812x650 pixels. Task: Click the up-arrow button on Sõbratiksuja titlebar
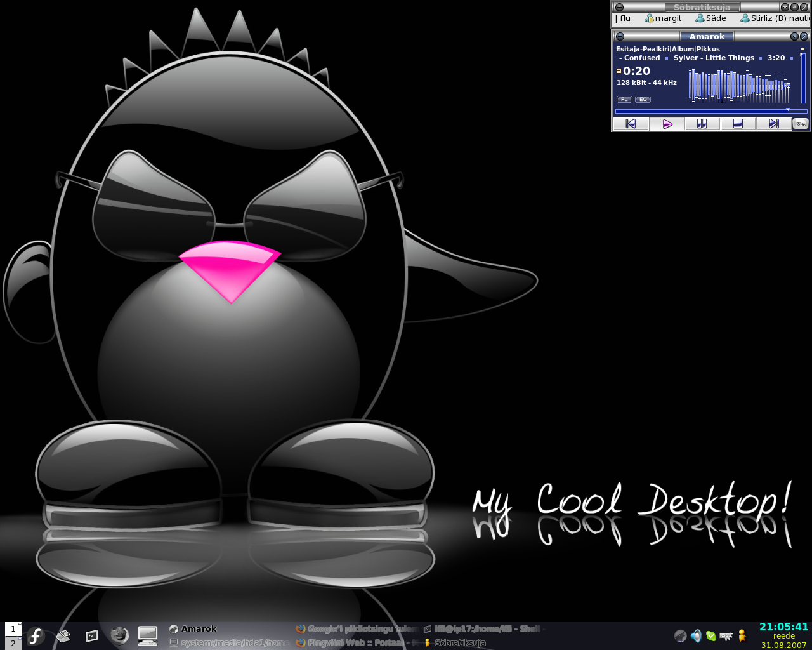[x=794, y=7]
